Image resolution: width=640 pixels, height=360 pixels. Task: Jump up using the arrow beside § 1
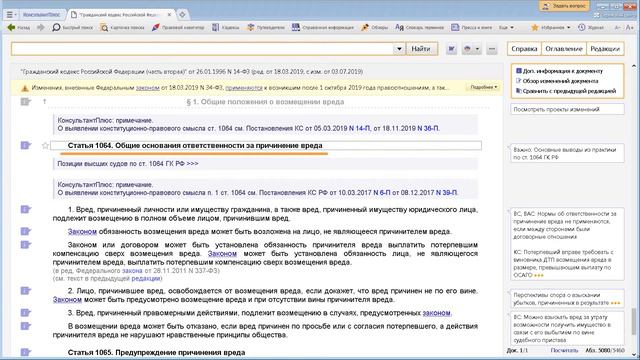tap(44, 102)
